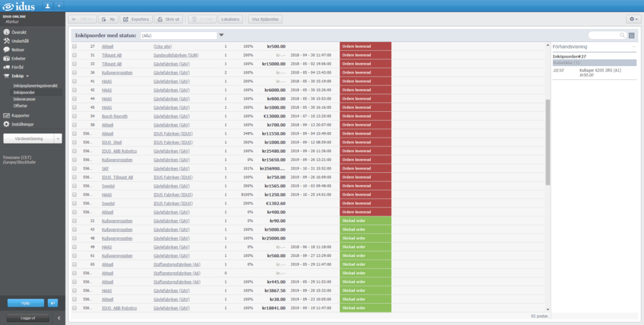Click the three dots in the Förhandsvisning panel header
The height and width of the screenshot is (325, 644).
[634, 47]
